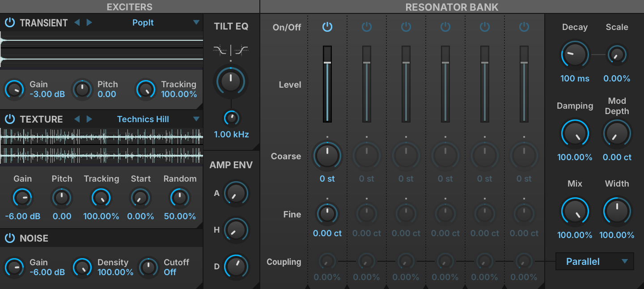
Task: Click the Texture waveform display
Action: tap(102, 146)
